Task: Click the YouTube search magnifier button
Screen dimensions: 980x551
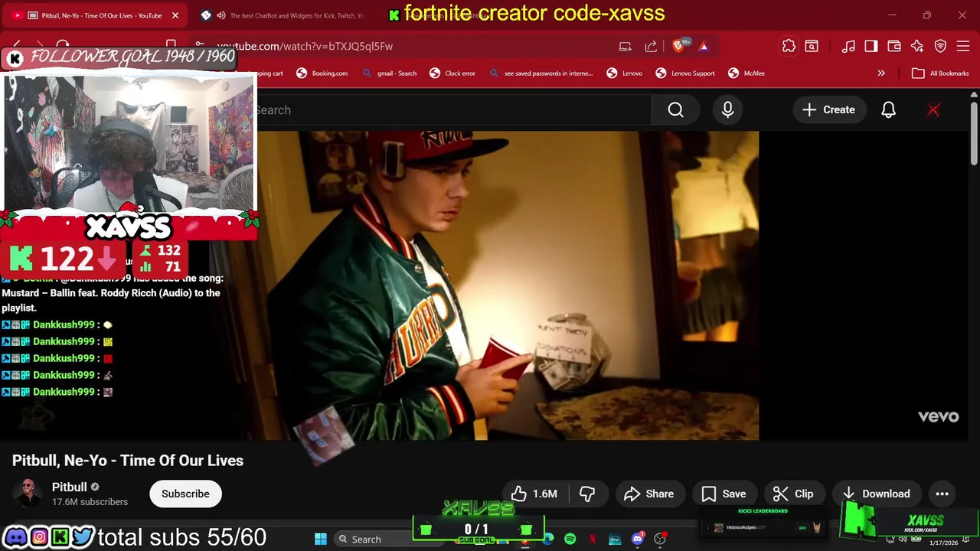Action: point(675,110)
